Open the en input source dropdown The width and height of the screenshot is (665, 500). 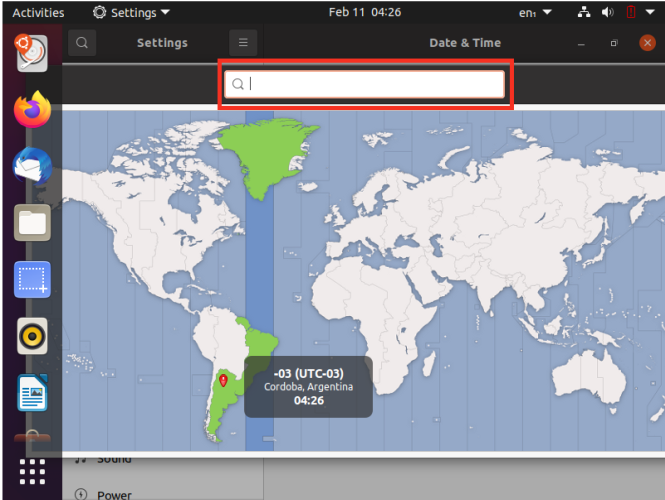click(535, 13)
